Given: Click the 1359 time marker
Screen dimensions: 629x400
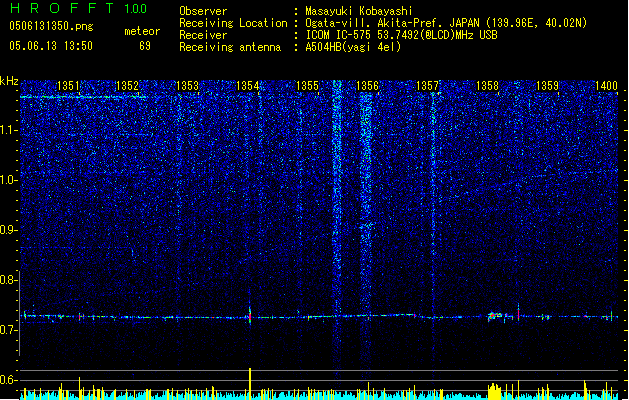Looking at the screenshot, I should tap(547, 85).
